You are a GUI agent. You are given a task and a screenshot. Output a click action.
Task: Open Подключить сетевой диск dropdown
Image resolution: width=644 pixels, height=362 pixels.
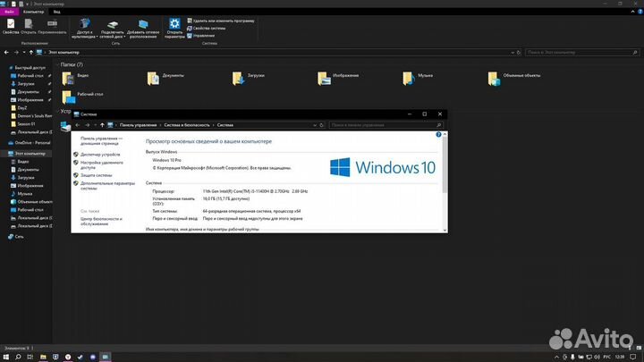click(113, 26)
